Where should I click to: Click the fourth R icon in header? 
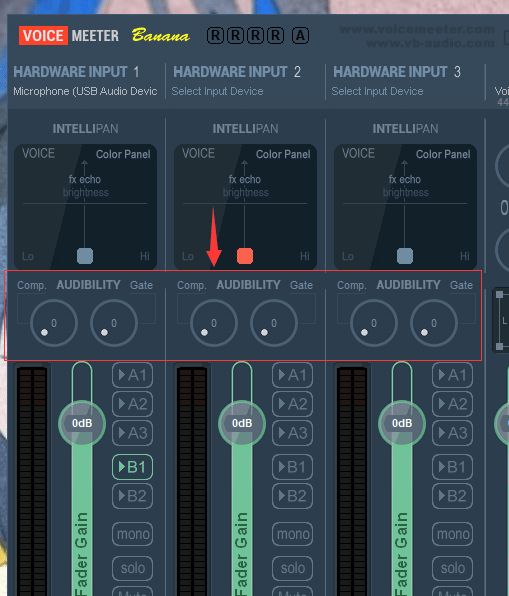click(276, 36)
